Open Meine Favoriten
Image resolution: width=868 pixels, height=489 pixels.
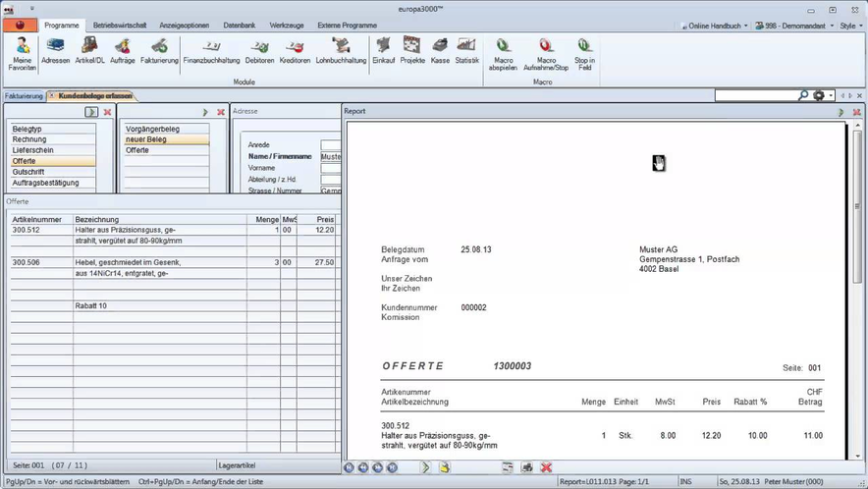click(23, 53)
